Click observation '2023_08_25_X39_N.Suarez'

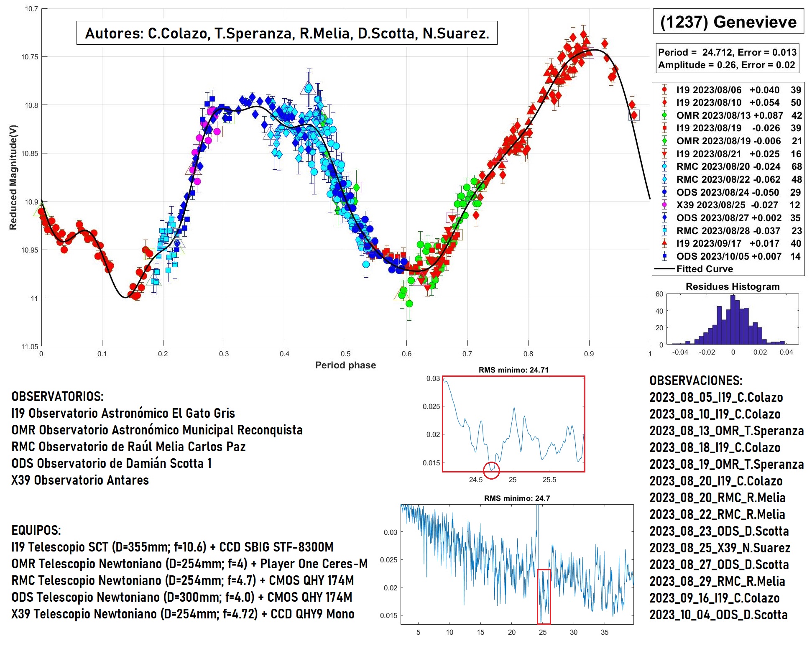coord(720,548)
